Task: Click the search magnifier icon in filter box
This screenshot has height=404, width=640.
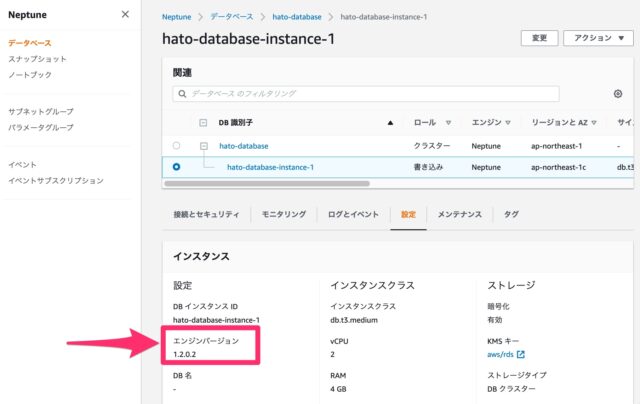Action: point(182,94)
